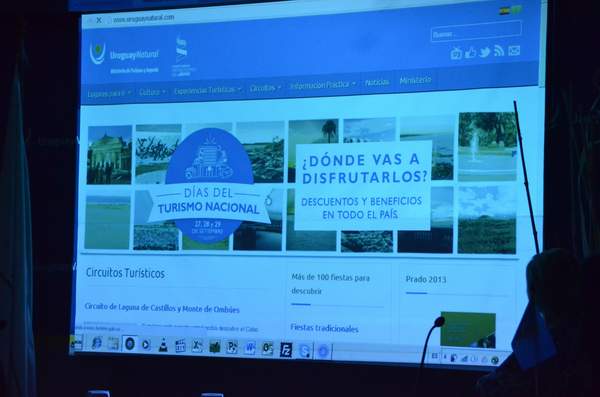This screenshot has height=397, width=600.
Task: Open Internet Explorer from the taskbar
Action: pyautogui.click(x=96, y=343)
